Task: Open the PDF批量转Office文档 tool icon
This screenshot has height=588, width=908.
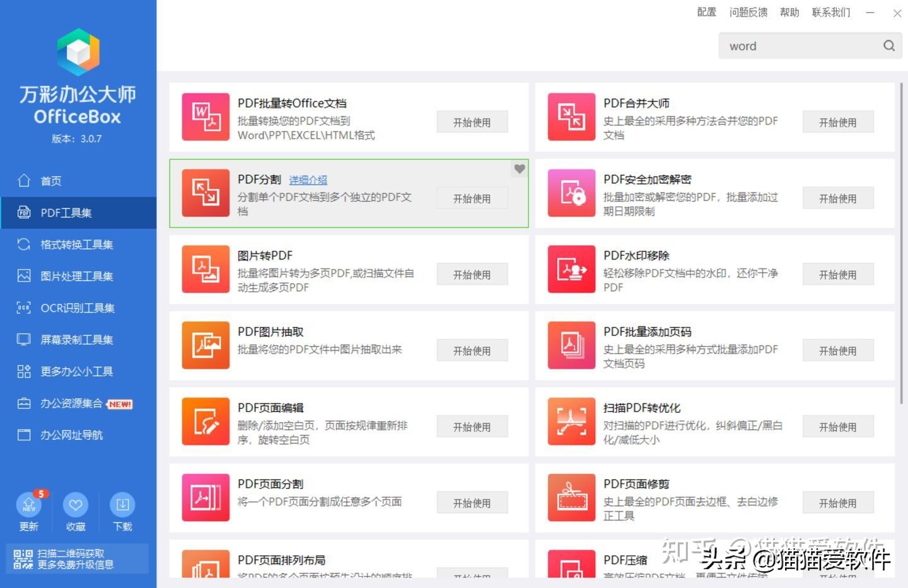Action: pos(205,117)
